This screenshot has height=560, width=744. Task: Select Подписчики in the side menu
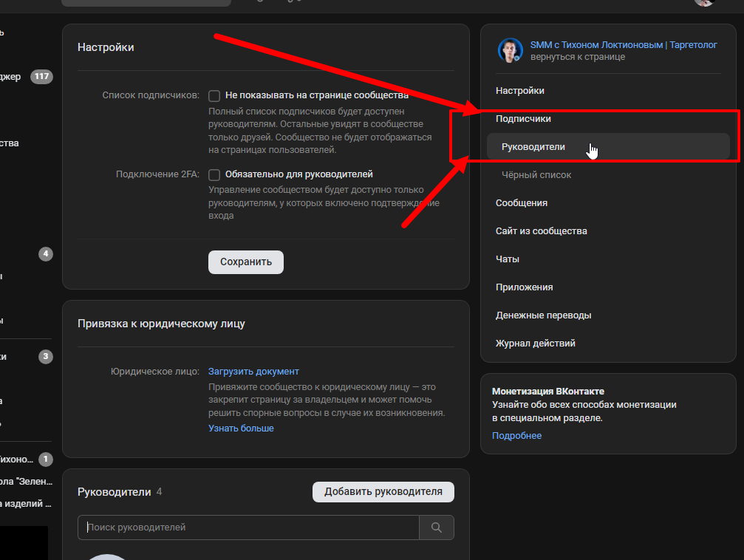tap(523, 119)
